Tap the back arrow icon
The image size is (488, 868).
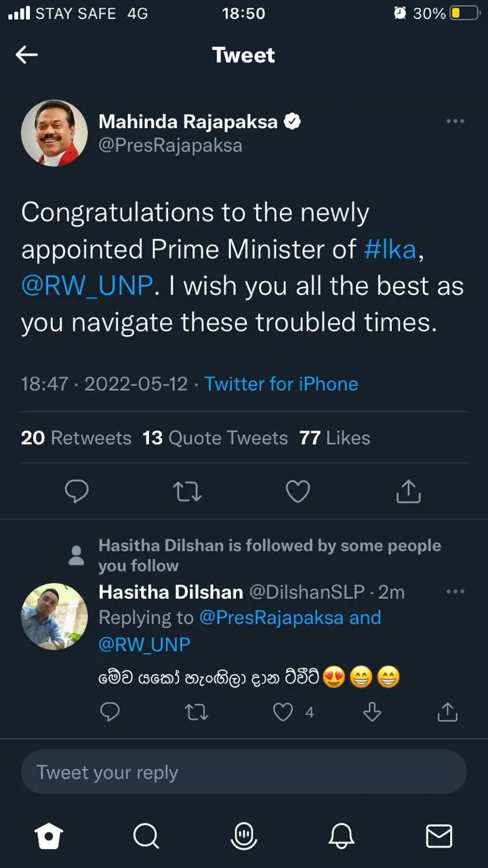pos(26,55)
